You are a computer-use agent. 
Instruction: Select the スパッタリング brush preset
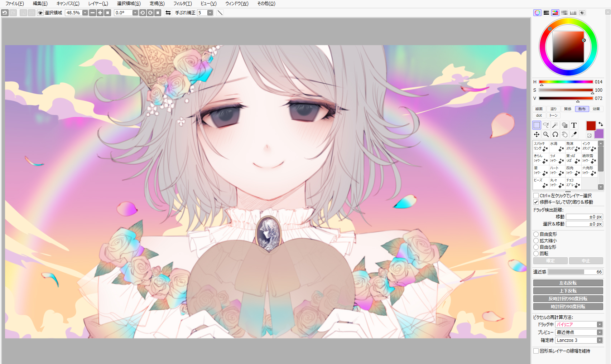pos(540,146)
